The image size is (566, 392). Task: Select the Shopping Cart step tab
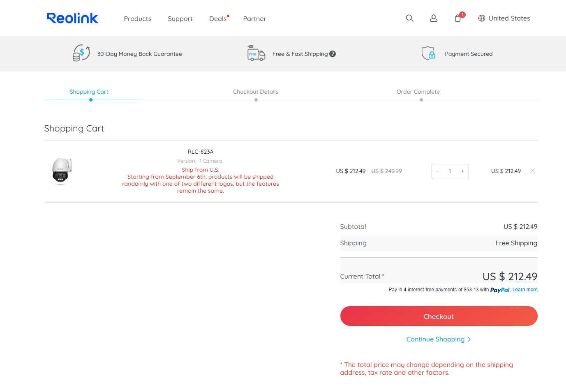coord(89,92)
